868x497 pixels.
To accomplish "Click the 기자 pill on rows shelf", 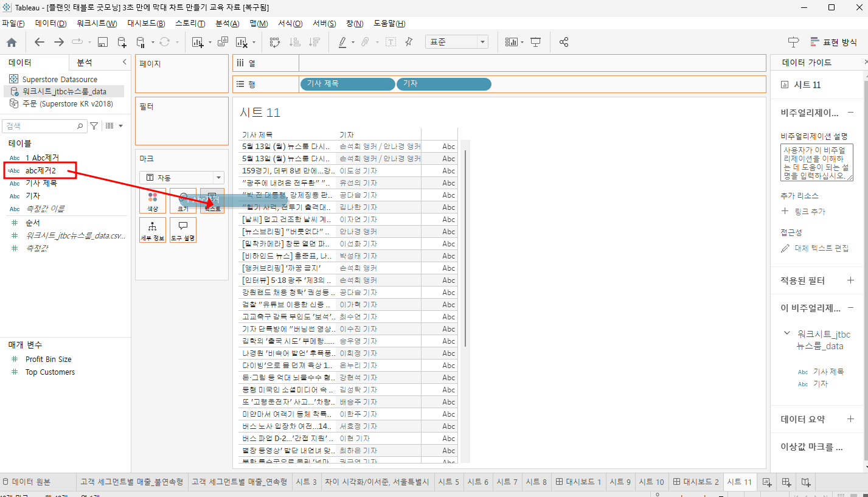I will point(443,84).
